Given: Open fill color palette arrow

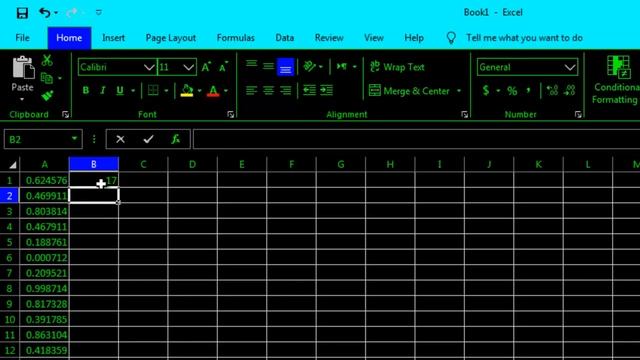Looking at the screenshot, I should click(200, 91).
